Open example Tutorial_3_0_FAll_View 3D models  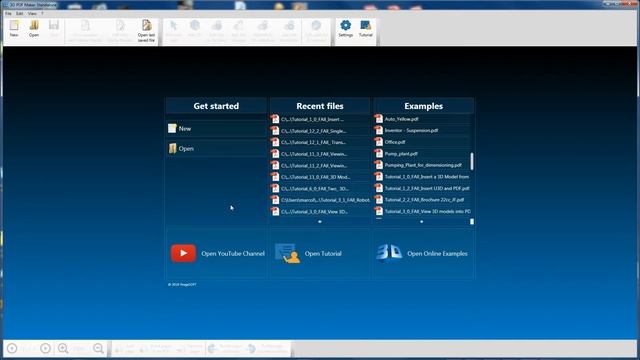coord(422,211)
